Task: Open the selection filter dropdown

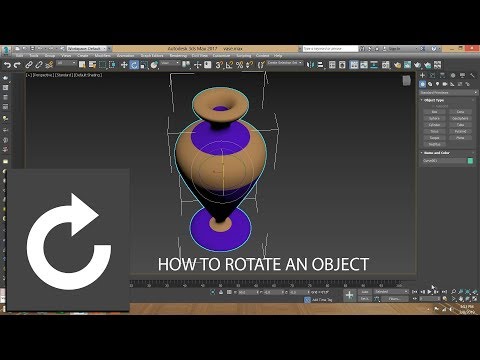Action: pyautogui.click(x=66, y=63)
